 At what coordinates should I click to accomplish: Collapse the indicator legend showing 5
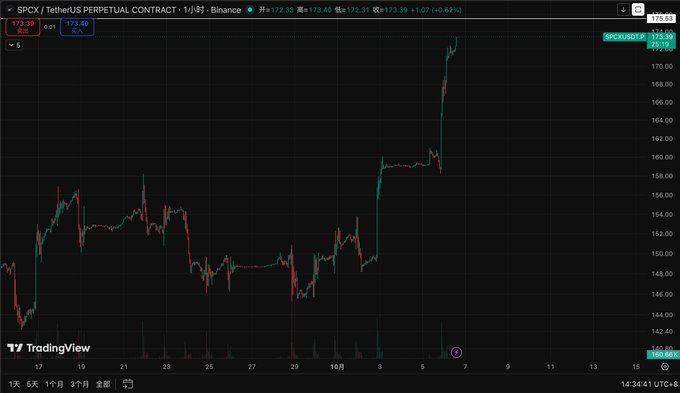[14, 45]
